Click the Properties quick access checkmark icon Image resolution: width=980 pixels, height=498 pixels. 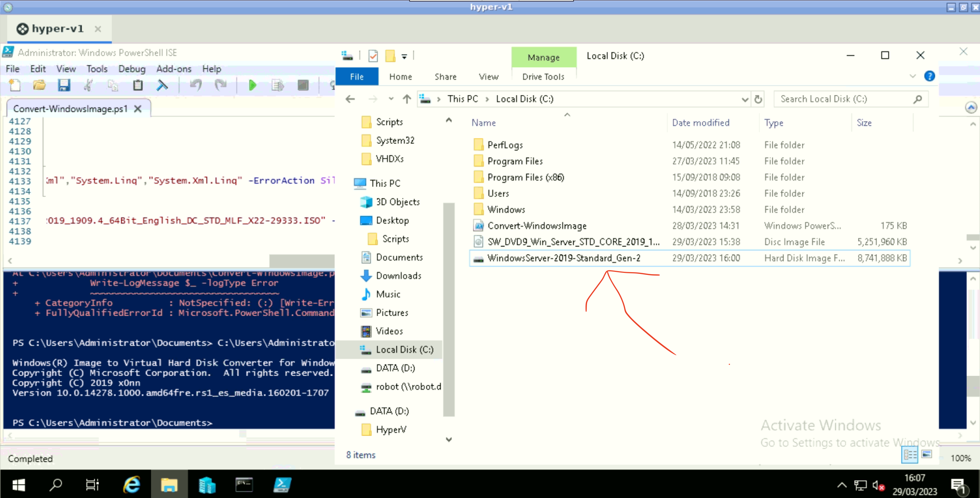373,56
